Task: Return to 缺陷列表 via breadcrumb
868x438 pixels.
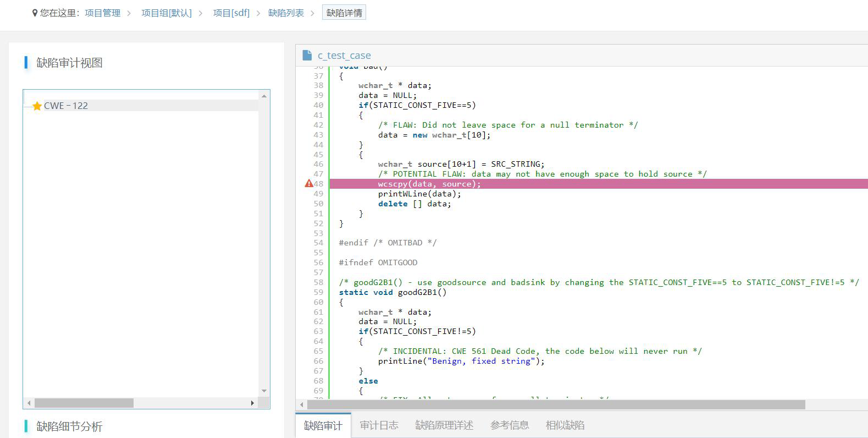Action: click(x=286, y=13)
